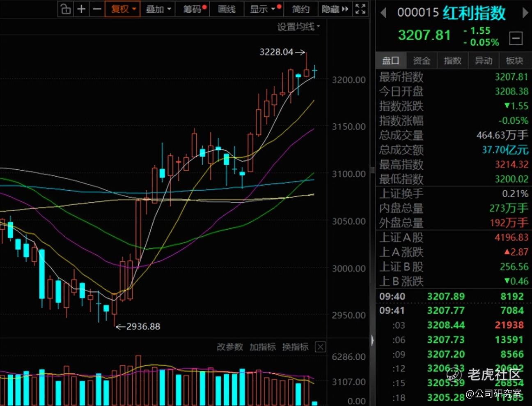532x406 pixels.
Task: Click 改参数 to modify indicator parameters
Action: [230, 347]
